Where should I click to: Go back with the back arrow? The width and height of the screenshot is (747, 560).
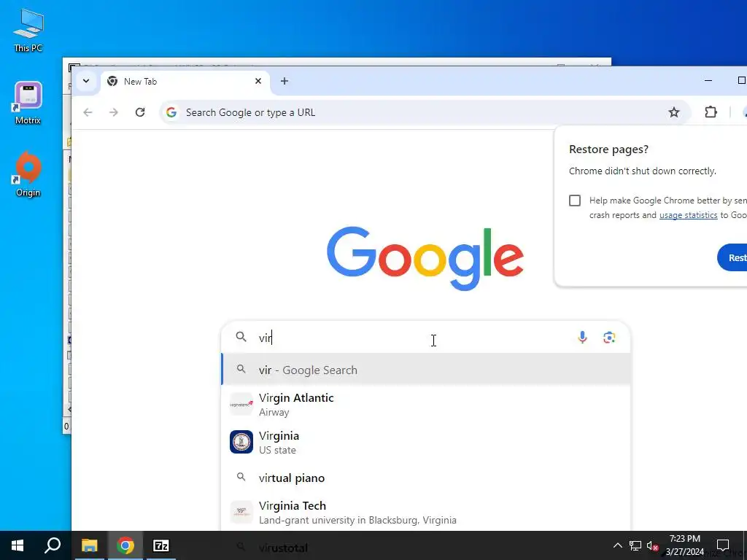pos(88,112)
